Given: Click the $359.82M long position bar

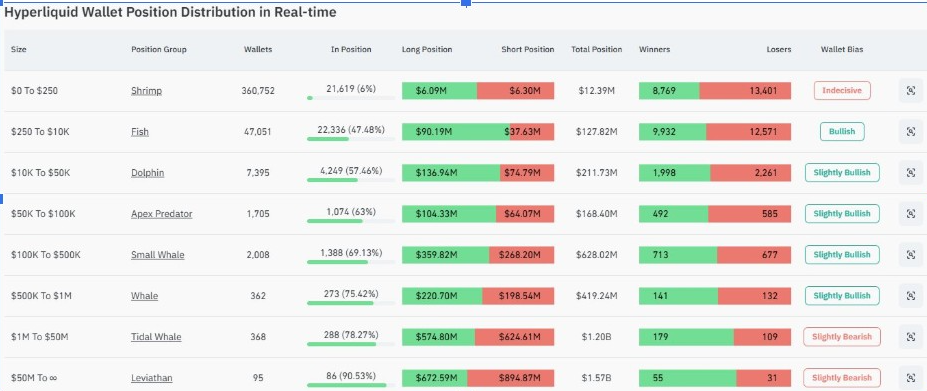Looking at the screenshot, I should [x=446, y=255].
